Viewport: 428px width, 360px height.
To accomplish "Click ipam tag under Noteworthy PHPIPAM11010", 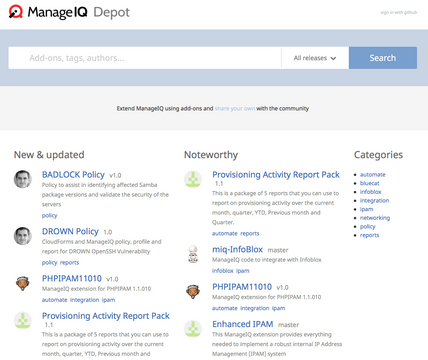I will tap(279, 308).
